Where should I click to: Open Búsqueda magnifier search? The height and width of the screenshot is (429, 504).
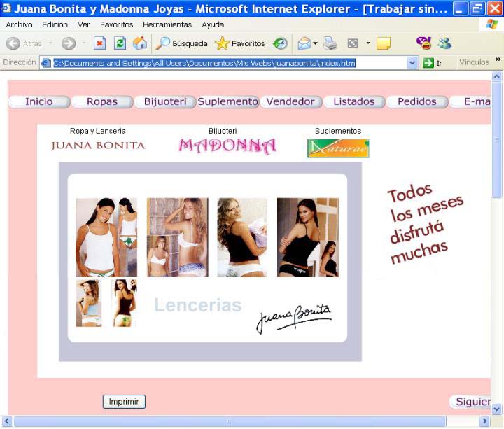pyautogui.click(x=181, y=43)
